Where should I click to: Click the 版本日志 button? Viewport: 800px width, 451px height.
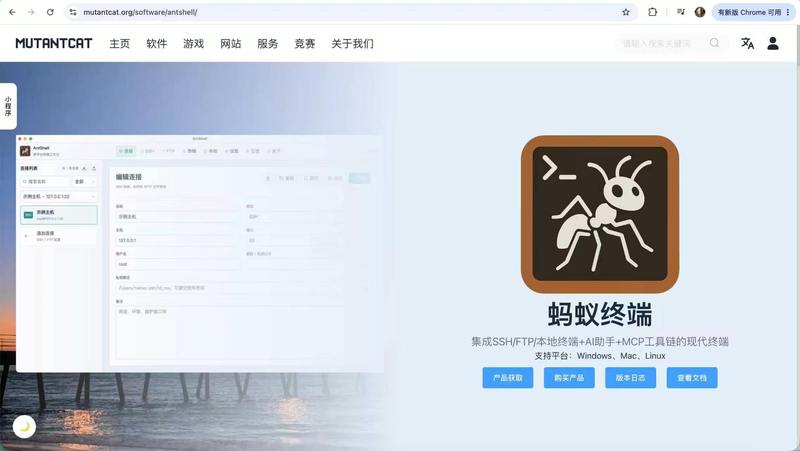tap(631, 378)
